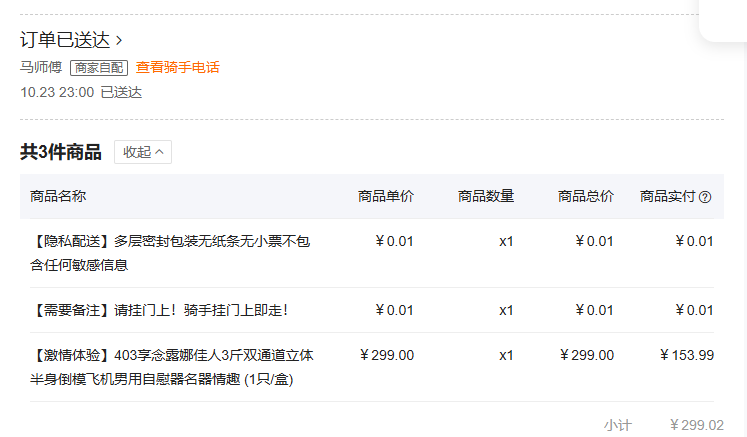Image resolution: width=747 pixels, height=437 pixels.
Task: Click the 共3件商品 heading
Action: (60, 152)
